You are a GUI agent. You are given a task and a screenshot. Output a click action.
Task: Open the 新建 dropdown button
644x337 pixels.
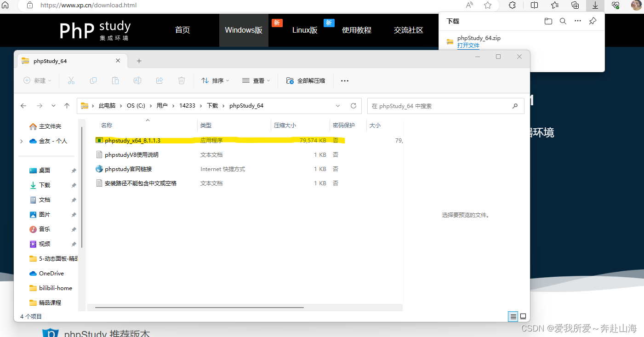coord(38,80)
